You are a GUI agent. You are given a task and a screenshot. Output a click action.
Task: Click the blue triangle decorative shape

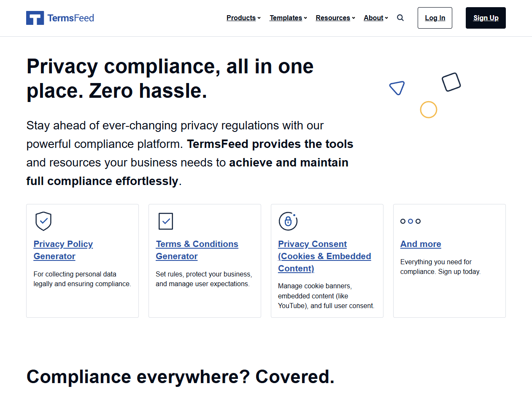click(x=397, y=88)
